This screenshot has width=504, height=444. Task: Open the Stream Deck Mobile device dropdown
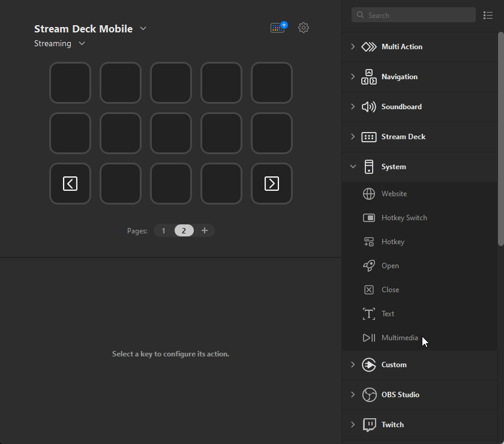[x=143, y=28]
